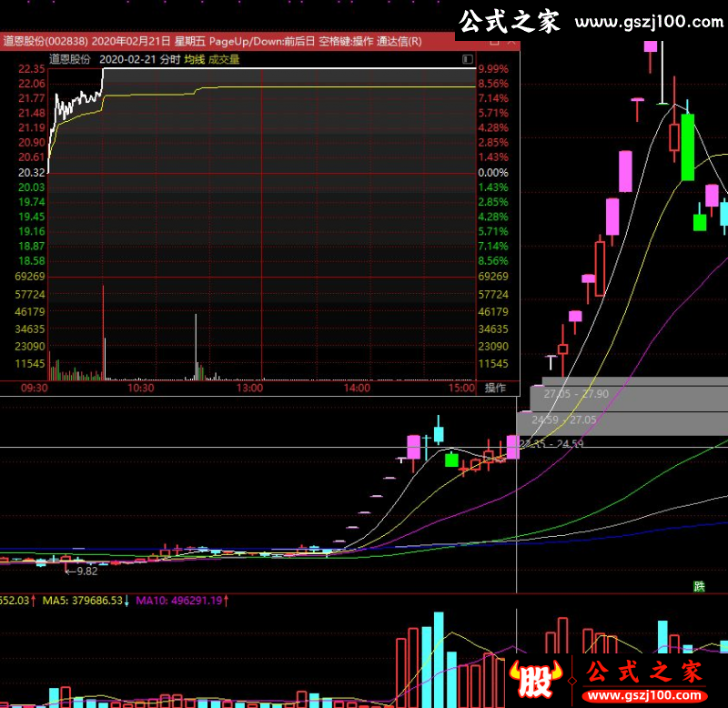Click the tall red volume spike in intraday chart
This screenshot has height=708, width=728.
[x=103, y=332]
